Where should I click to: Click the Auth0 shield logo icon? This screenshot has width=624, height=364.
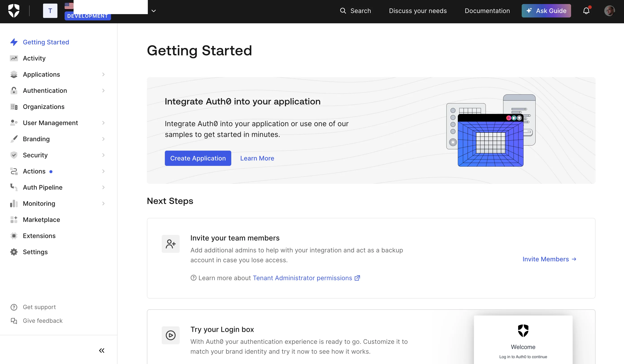pyautogui.click(x=14, y=11)
